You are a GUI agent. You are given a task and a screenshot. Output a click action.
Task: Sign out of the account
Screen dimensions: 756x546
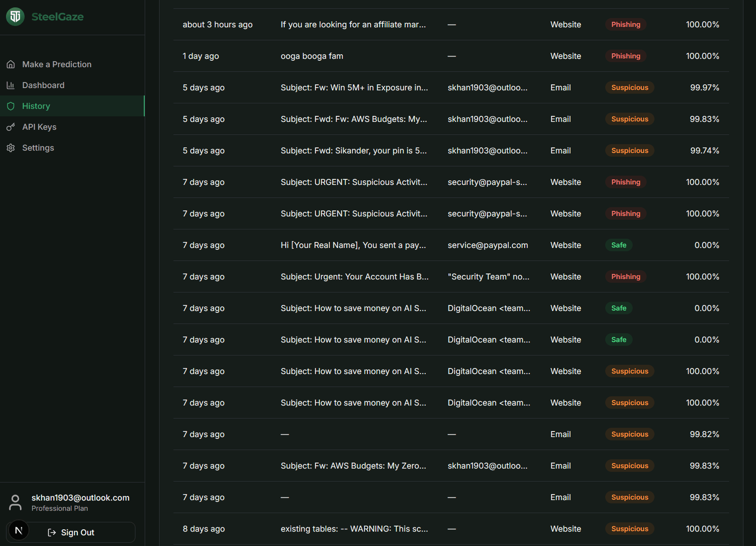(x=71, y=533)
